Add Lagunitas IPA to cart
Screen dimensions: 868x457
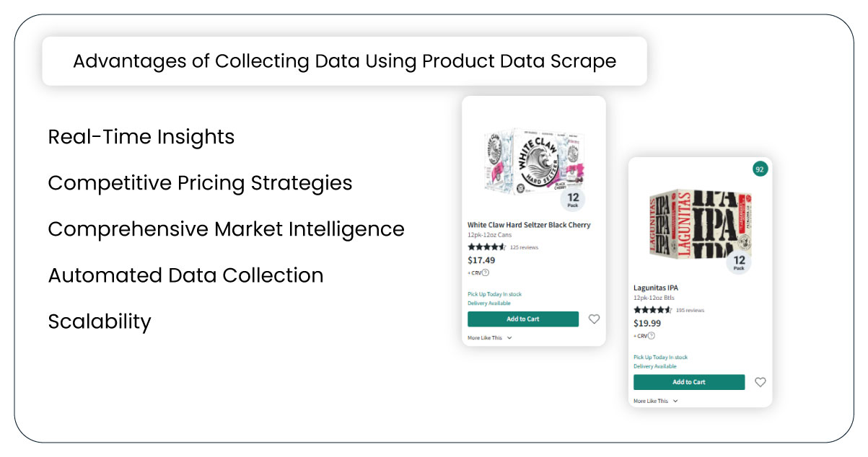point(689,382)
